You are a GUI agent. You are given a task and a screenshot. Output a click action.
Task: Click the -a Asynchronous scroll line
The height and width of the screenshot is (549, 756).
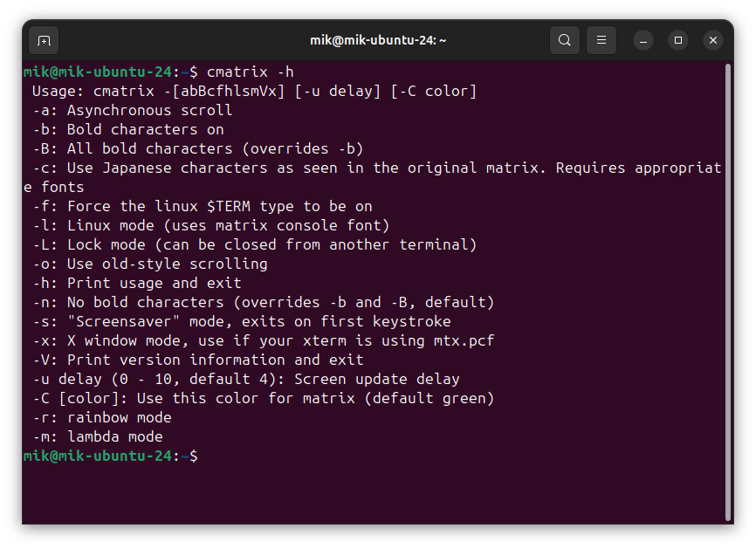(x=132, y=110)
